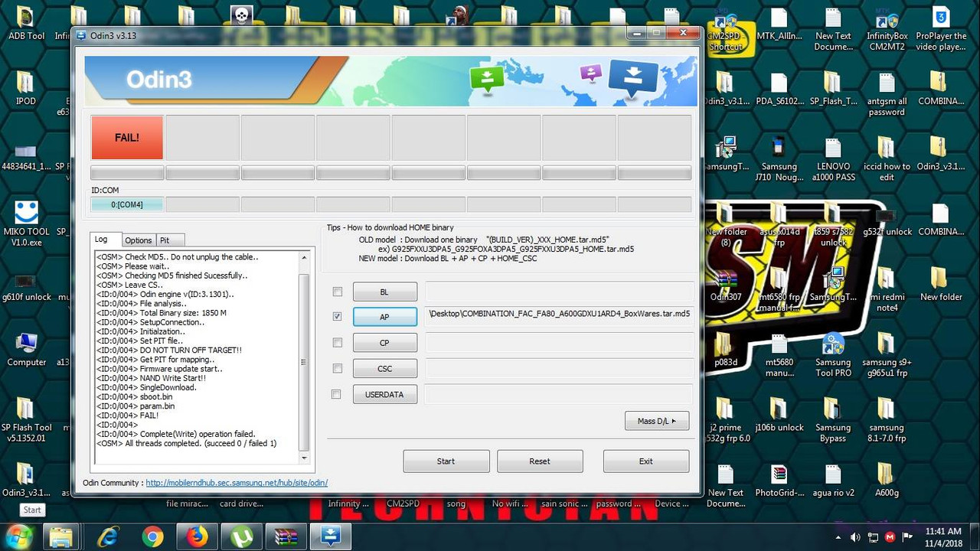Screen dimensions: 980x551
Task: Enable the BL file checkbox
Action: (337, 292)
